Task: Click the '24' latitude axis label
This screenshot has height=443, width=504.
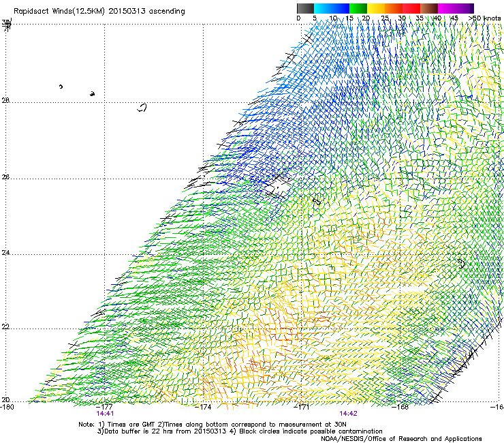Action: tap(5, 253)
